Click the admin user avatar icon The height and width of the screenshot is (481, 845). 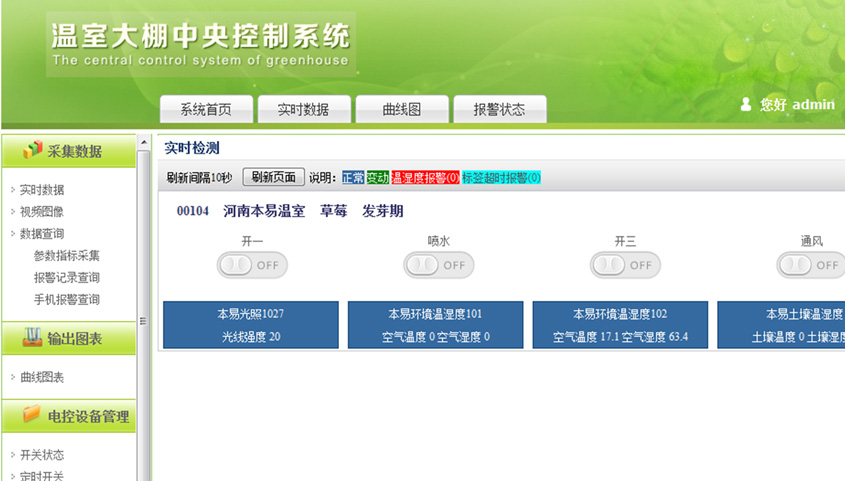pos(746,104)
